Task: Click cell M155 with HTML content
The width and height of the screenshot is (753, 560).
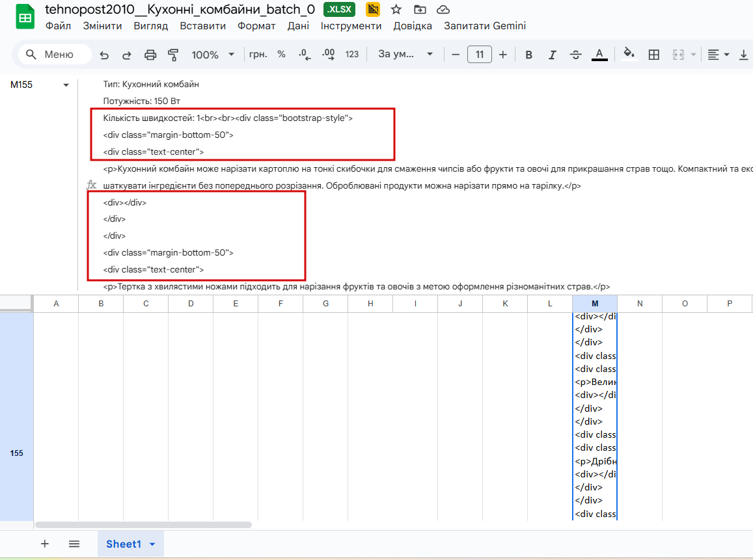Action: 594,416
